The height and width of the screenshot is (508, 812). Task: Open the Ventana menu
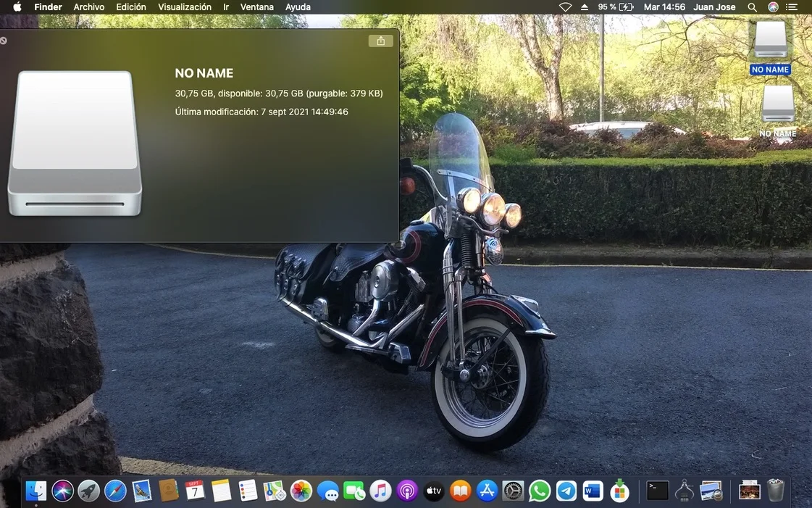(x=257, y=7)
